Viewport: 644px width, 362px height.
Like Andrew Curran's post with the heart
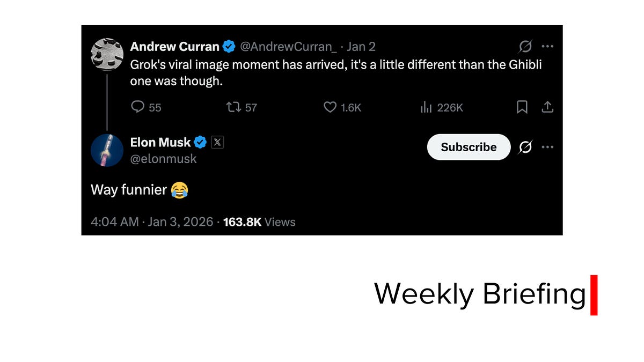tap(330, 107)
